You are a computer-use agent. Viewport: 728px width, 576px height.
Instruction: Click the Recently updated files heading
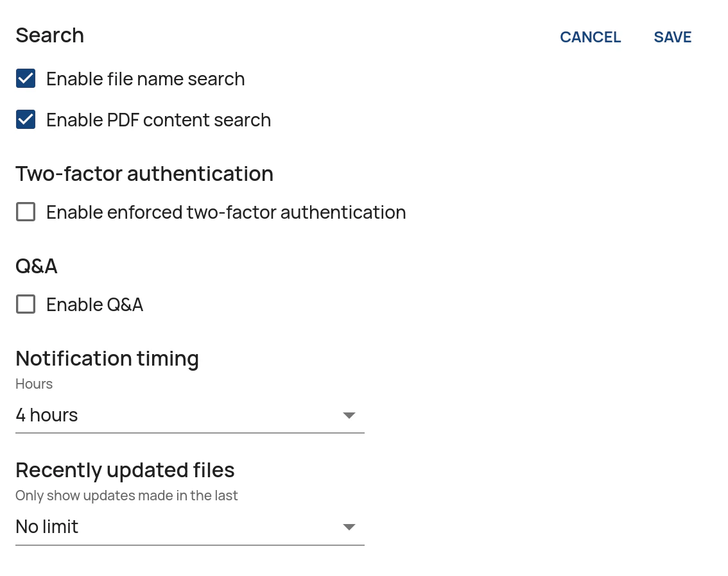[125, 470]
